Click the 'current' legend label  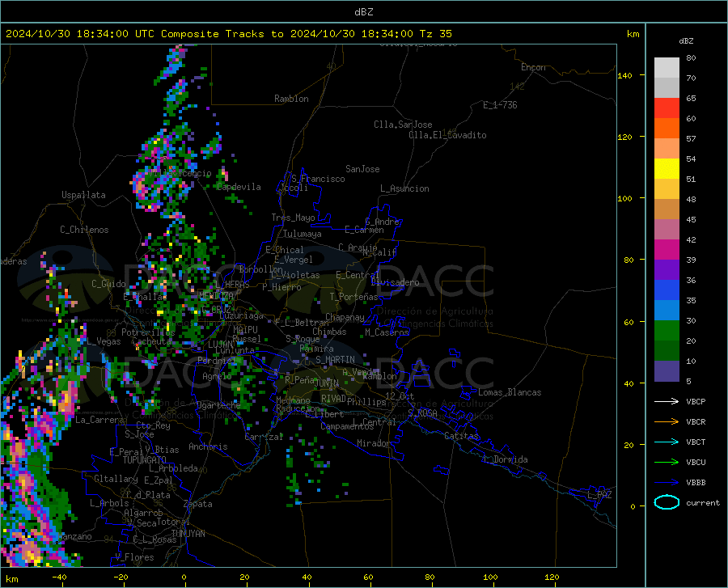pos(703,502)
